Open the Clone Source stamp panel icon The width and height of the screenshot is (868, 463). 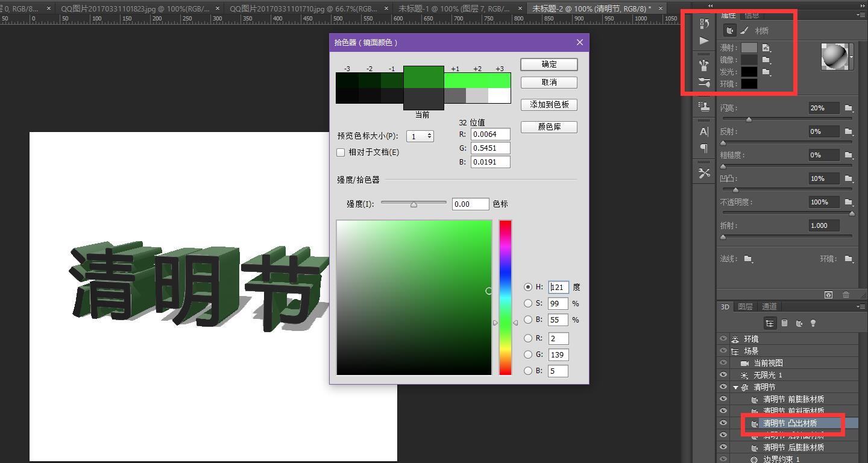click(x=704, y=106)
